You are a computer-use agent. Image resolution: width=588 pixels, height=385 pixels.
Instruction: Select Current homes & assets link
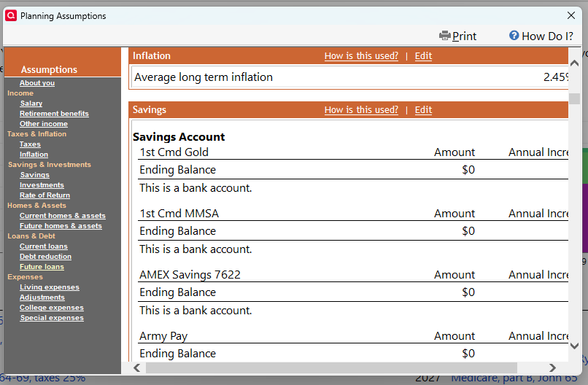[x=63, y=216]
